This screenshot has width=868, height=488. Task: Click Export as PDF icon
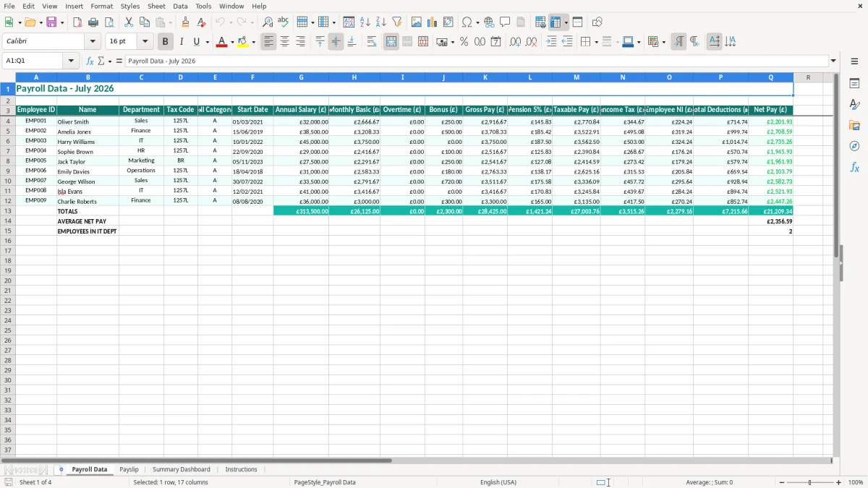[77, 22]
